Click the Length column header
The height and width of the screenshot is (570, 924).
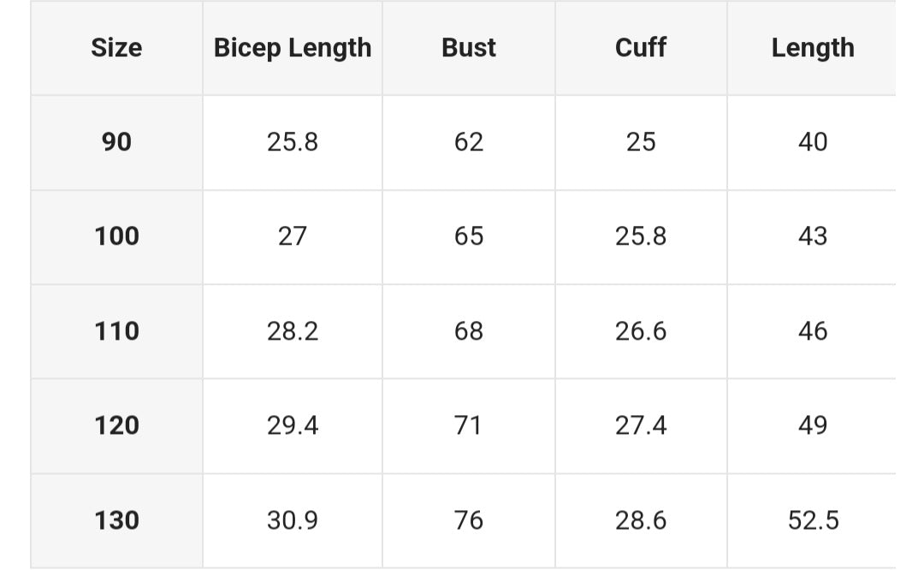813,48
